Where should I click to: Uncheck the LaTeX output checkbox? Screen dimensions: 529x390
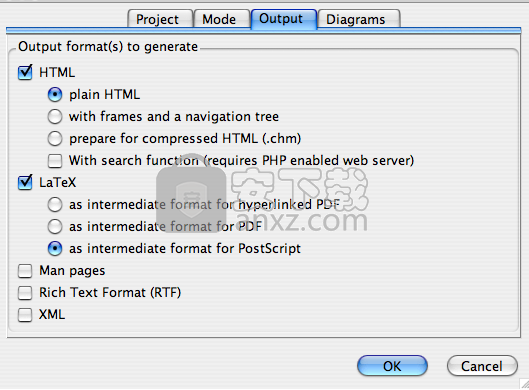[x=25, y=183]
